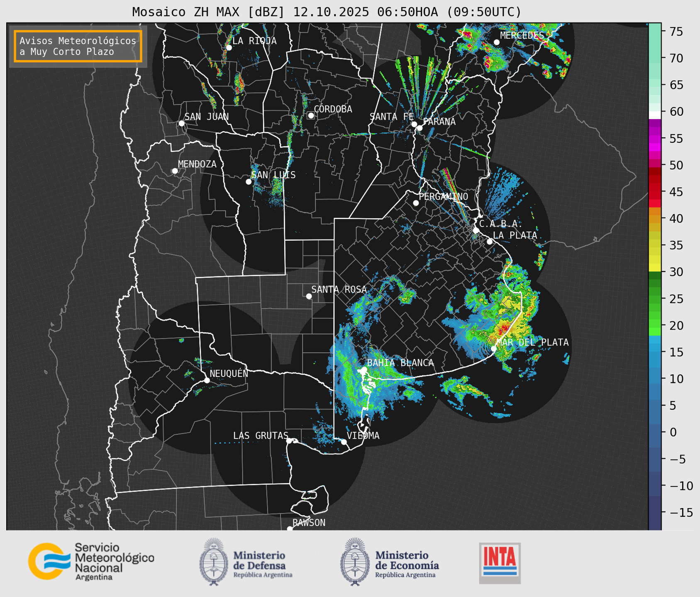Select the PARANÁ city marker
Screen dimensions: 700x597
[x=420, y=128]
